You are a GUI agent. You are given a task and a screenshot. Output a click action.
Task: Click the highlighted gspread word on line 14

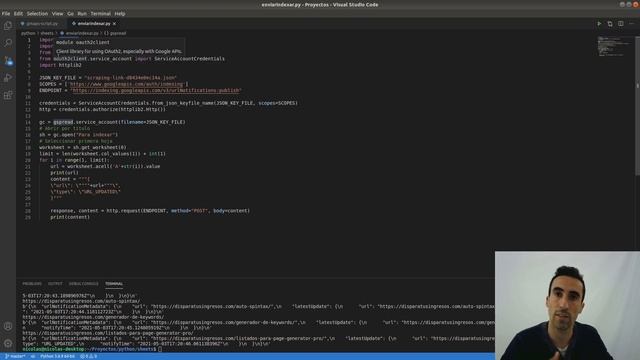[x=63, y=122]
